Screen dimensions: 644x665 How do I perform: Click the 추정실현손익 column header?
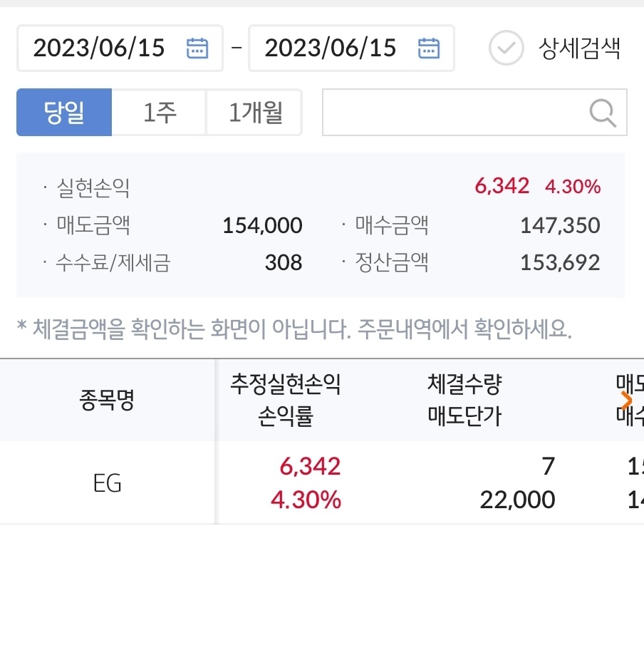click(286, 384)
